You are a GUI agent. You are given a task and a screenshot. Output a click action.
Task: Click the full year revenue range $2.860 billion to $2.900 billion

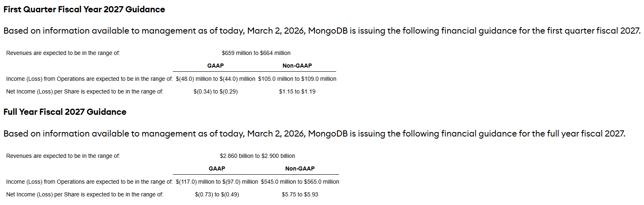click(x=257, y=156)
